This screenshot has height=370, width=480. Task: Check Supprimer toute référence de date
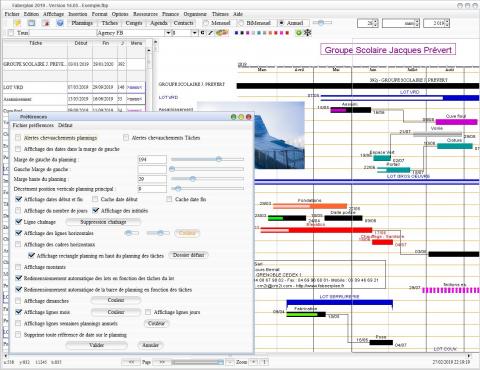[18, 334]
